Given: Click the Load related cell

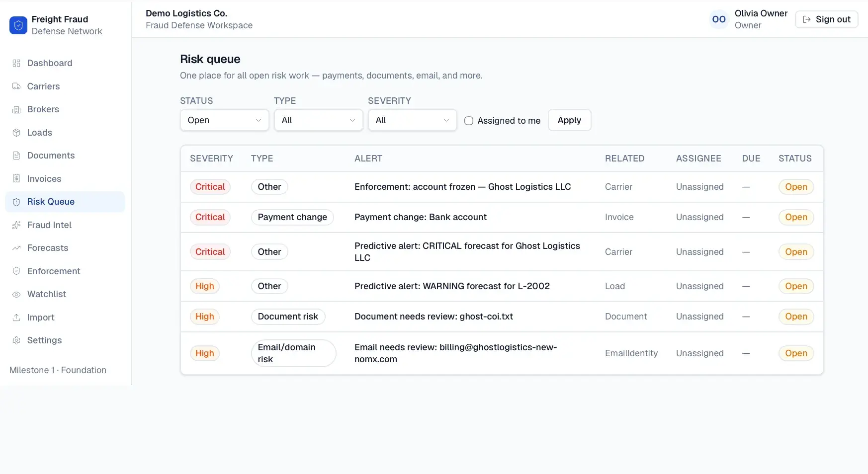Looking at the screenshot, I should tap(615, 286).
